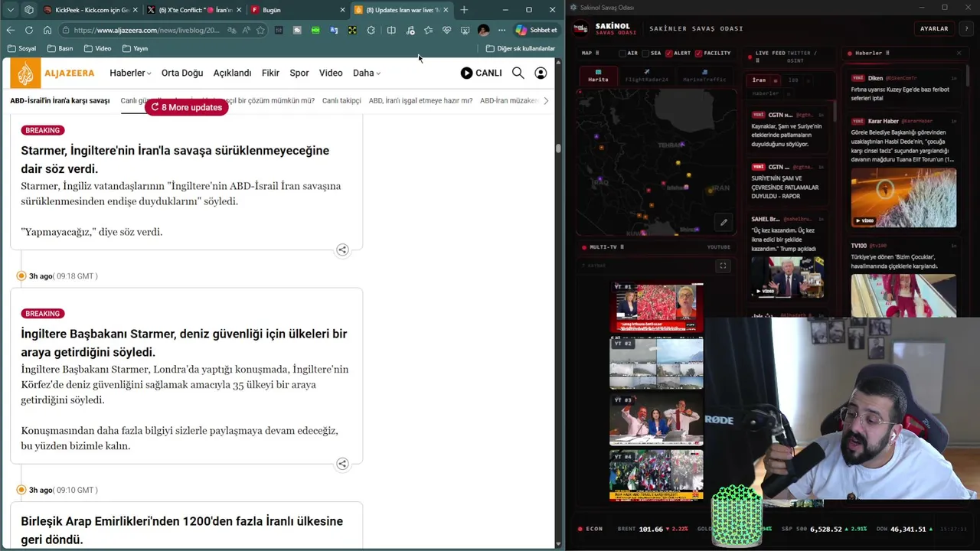The image size is (980, 551).
Task: Click the Al Jazeera logo
Action: [52, 73]
